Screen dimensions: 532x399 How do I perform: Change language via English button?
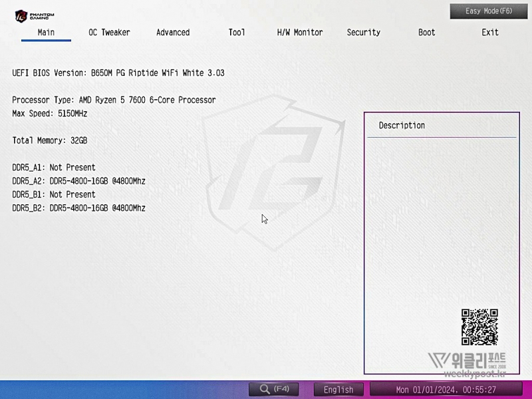click(338, 390)
